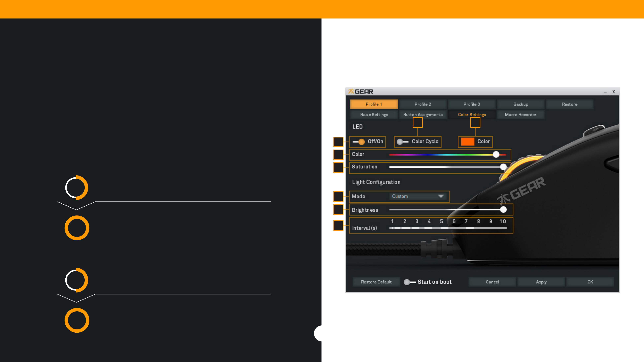The width and height of the screenshot is (644, 362).
Task: Click the Backup button
Action: pyautogui.click(x=521, y=104)
